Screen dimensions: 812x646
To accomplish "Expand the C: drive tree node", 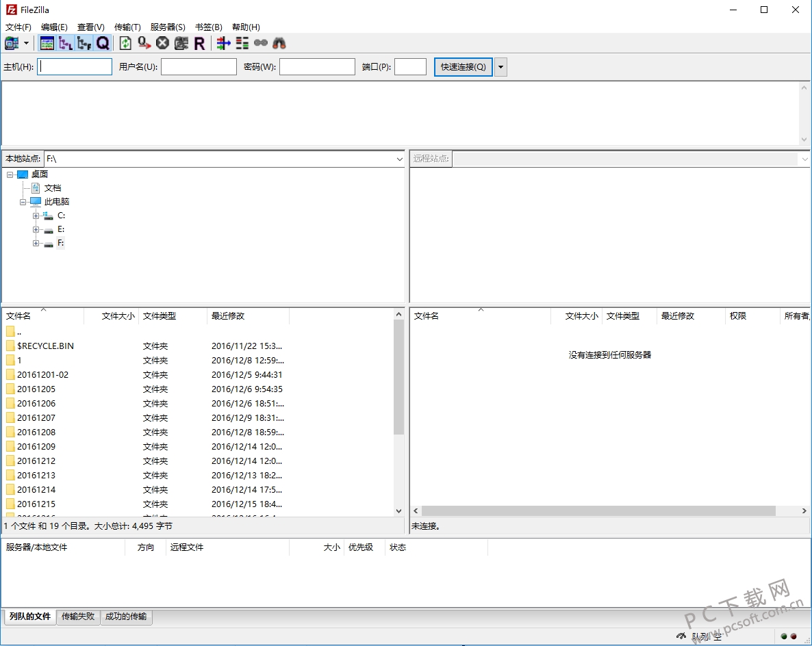I will click(x=36, y=216).
